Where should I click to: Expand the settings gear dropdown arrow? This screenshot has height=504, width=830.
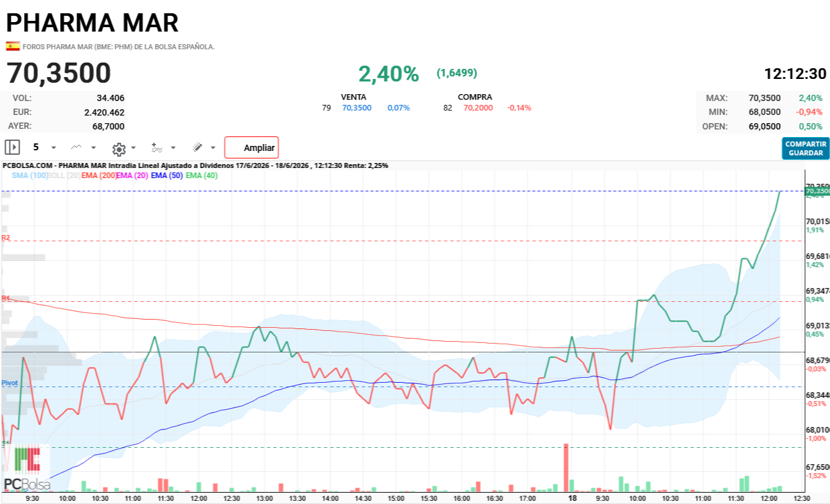(x=133, y=148)
